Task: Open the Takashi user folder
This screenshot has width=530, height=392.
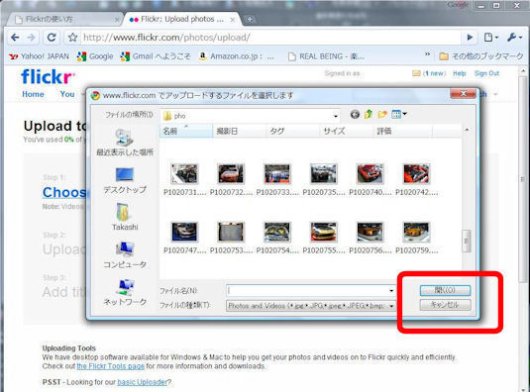Action: pyautogui.click(x=125, y=217)
